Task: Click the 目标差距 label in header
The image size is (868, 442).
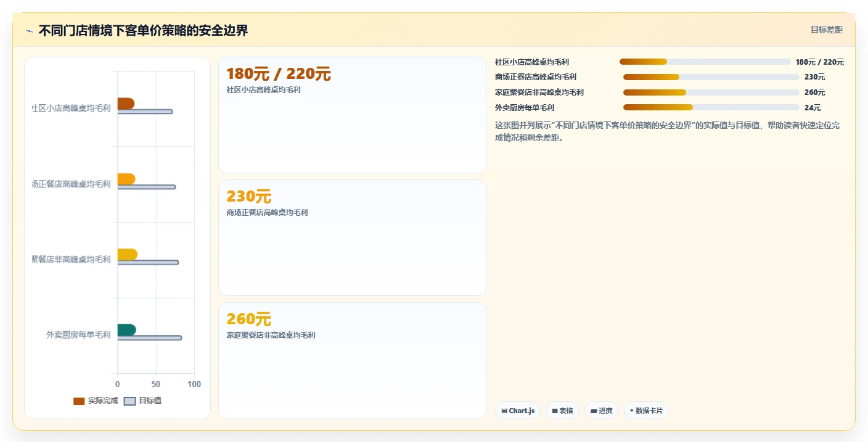Action: (826, 30)
